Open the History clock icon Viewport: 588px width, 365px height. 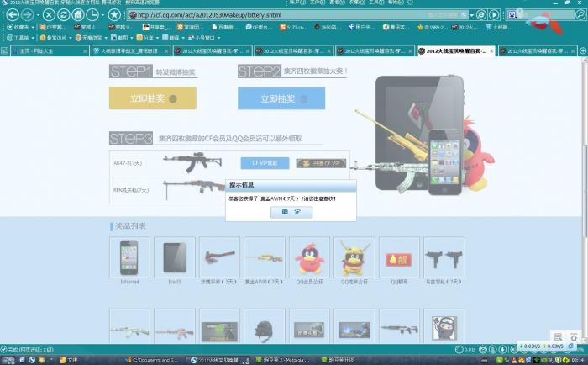point(92,15)
